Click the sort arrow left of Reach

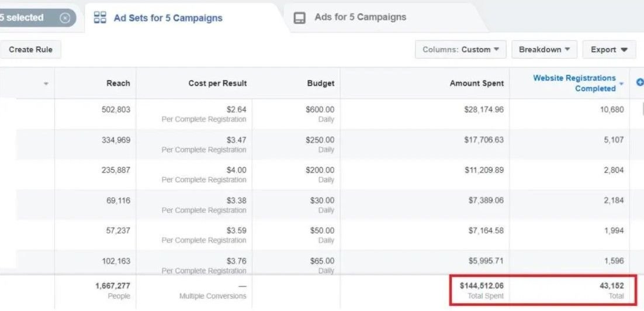(x=46, y=84)
